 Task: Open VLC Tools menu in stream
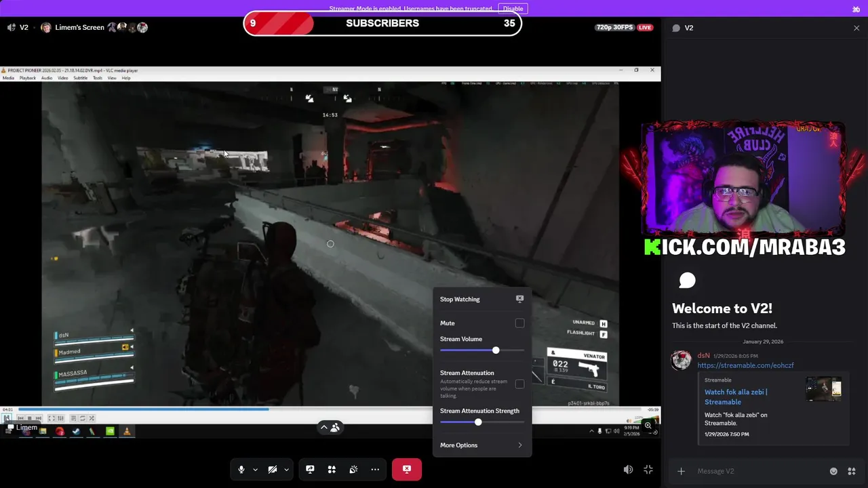tap(98, 78)
